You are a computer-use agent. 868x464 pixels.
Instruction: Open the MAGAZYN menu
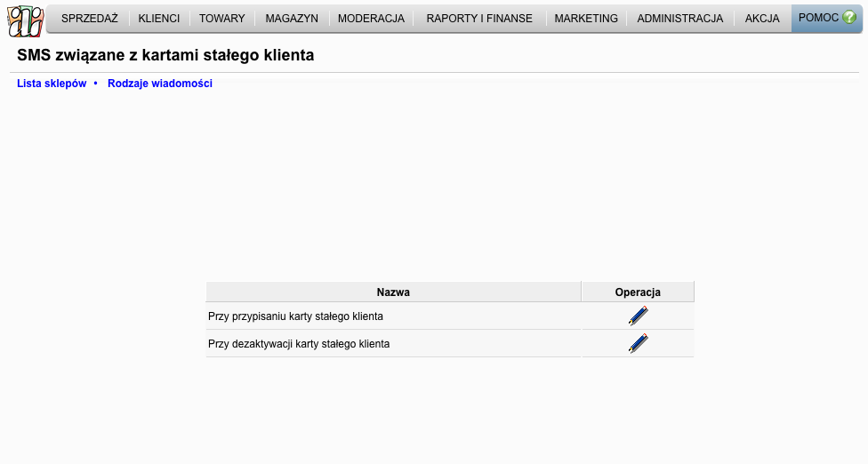tap(292, 19)
